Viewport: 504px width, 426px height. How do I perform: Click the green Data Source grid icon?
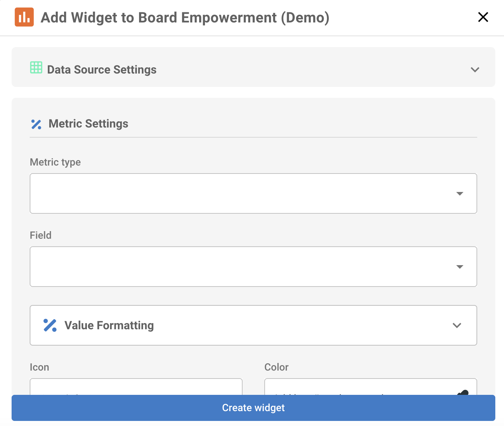[36, 67]
